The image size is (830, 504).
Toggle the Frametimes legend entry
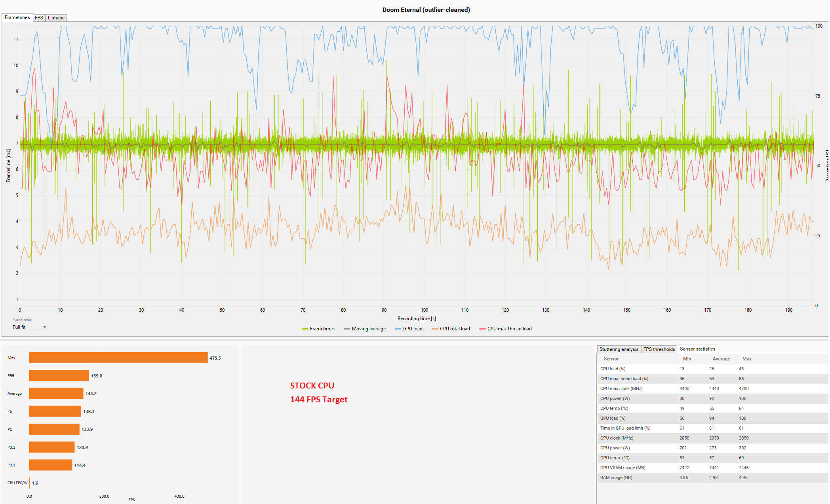[318, 329]
